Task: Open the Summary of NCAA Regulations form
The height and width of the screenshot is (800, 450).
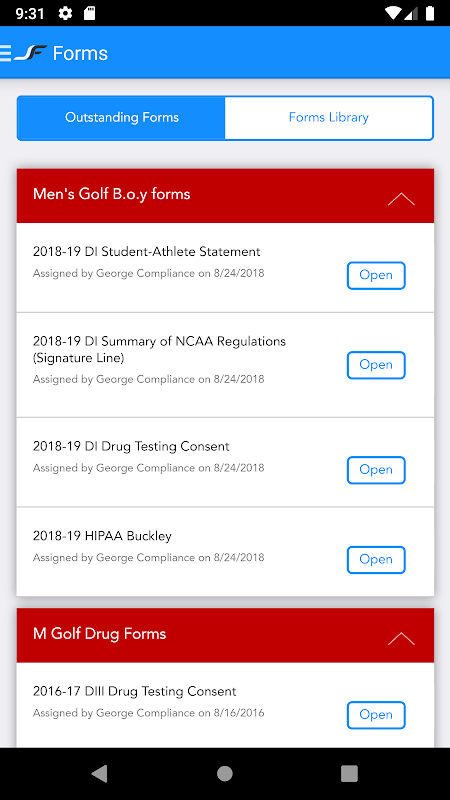Action: pos(376,365)
